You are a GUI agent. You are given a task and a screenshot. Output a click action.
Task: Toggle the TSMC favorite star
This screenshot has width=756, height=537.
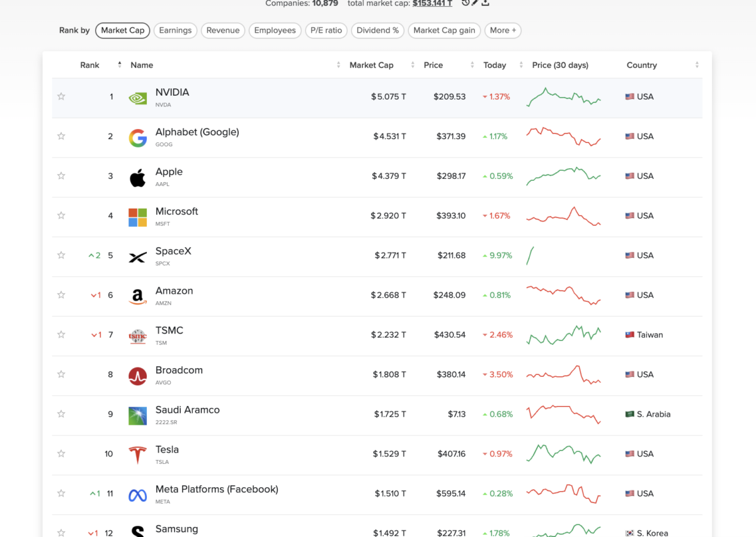coord(61,335)
